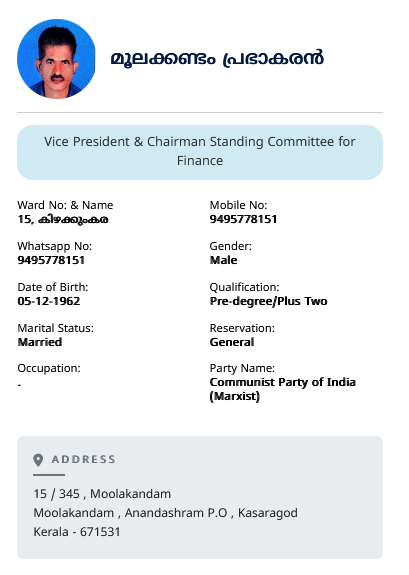Click the Anandashram P.O, Kasaragod address line

pyautogui.click(x=165, y=513)
